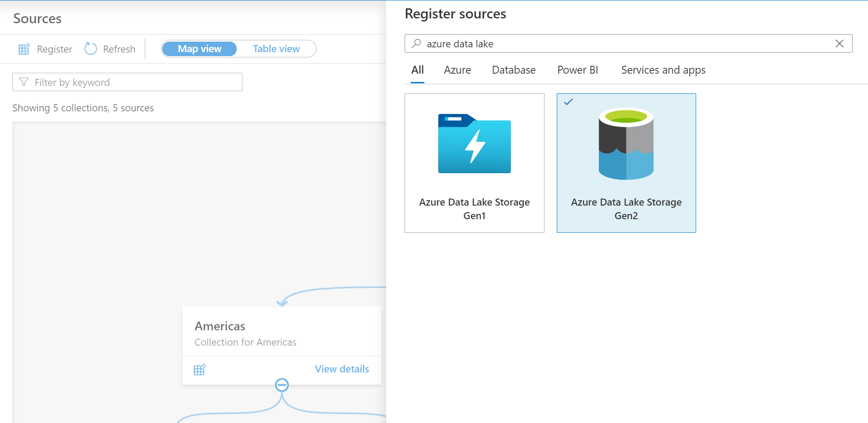Collapse the Americas collection node
The width and height of the screenshot is (868, 423).
282,385
